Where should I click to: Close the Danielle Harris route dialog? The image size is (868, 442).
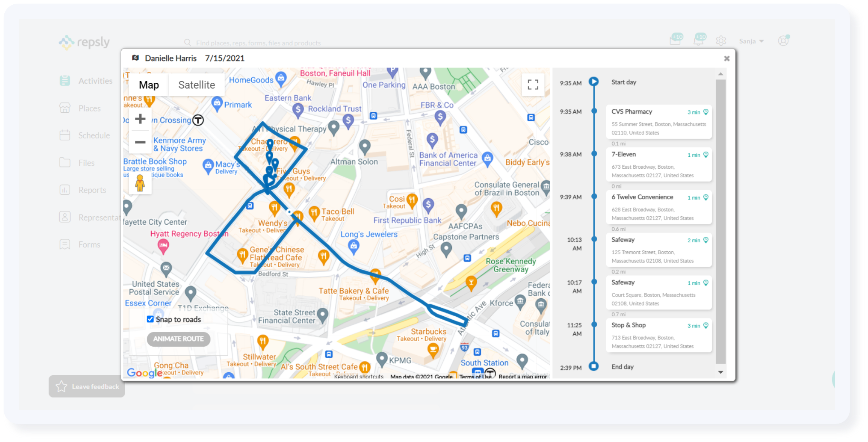727,58
